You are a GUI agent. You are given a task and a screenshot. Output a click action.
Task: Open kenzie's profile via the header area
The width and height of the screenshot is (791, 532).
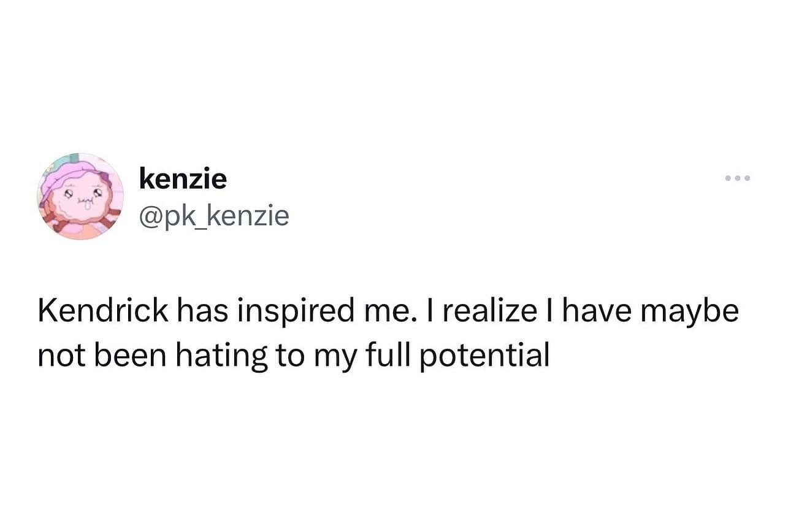tap(183, 179)
